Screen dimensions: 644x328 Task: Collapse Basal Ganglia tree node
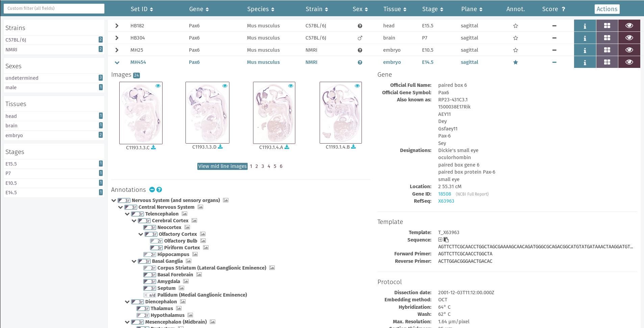coord(134,261)
